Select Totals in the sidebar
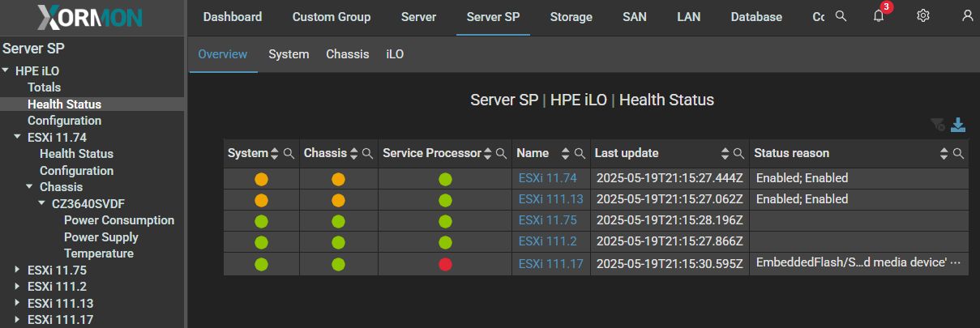This screenshot has width=980, height=328. tap(45, 87)
